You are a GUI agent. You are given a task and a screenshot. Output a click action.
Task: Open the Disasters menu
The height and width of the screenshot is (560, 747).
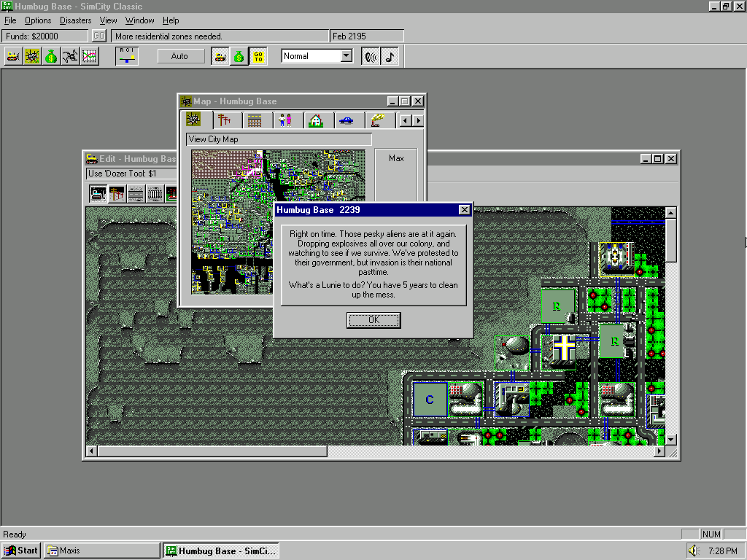[75, 20]
